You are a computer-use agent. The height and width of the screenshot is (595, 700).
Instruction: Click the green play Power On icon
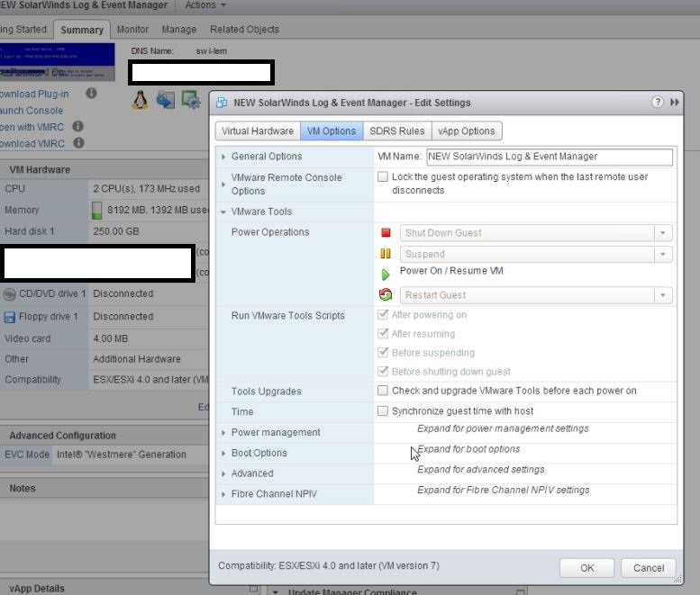pyautogui.click(x=386, y=275)
